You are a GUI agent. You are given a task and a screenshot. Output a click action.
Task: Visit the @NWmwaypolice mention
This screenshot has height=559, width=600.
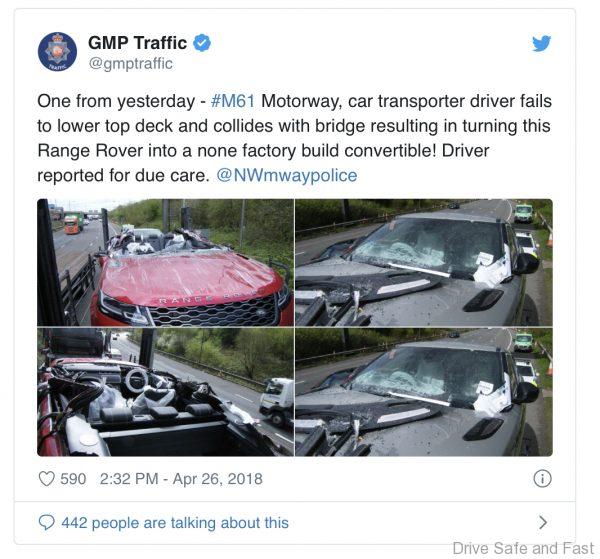coord(287,176)
